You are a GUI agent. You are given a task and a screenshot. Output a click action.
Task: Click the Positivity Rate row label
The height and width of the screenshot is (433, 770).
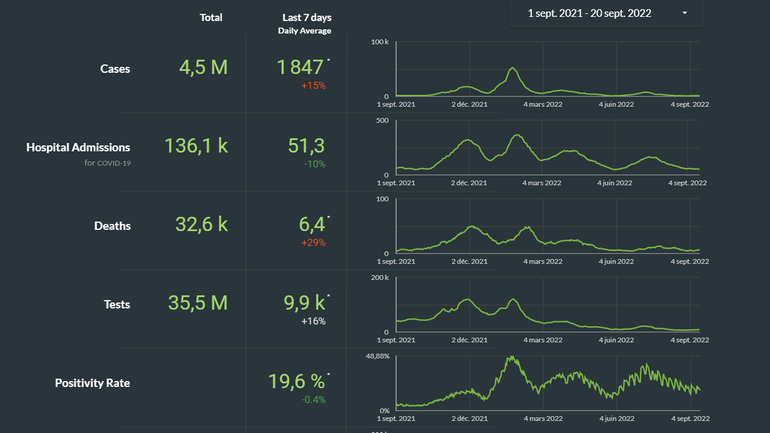tap(92, 383)
